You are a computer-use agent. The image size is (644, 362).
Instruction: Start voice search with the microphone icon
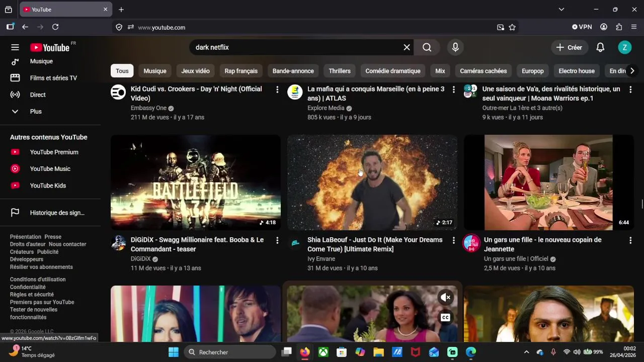(x=455, y=47)
